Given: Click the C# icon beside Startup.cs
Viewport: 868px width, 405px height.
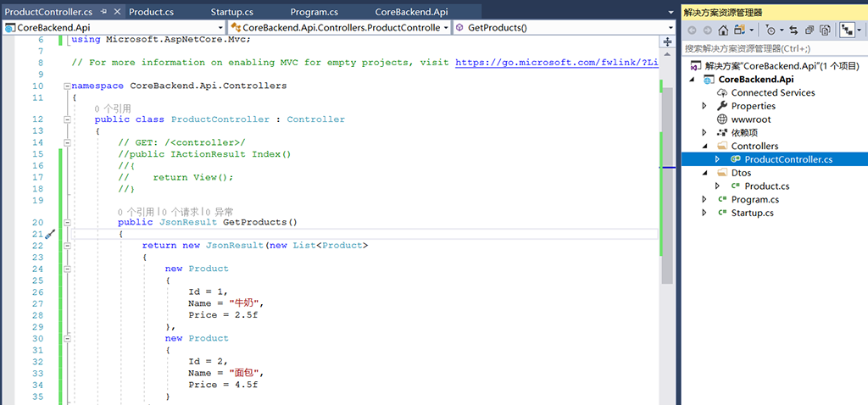Looking at the screenshot, I should [722, 213].
